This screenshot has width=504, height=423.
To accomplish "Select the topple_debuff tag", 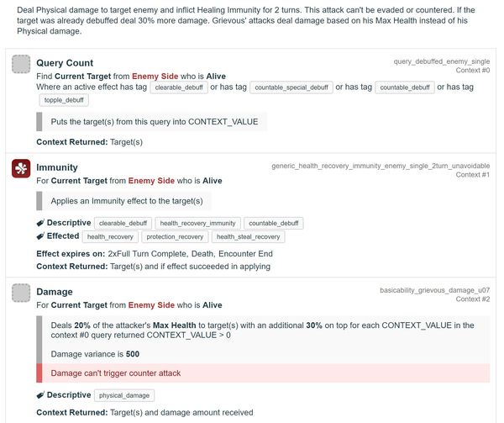I will (64, 100).
